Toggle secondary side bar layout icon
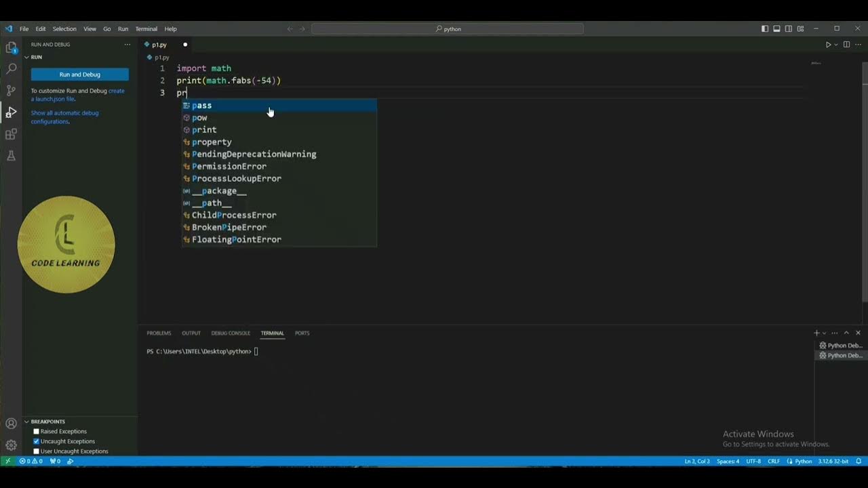This screenshot has width=868, height=488. pos(788,28)
